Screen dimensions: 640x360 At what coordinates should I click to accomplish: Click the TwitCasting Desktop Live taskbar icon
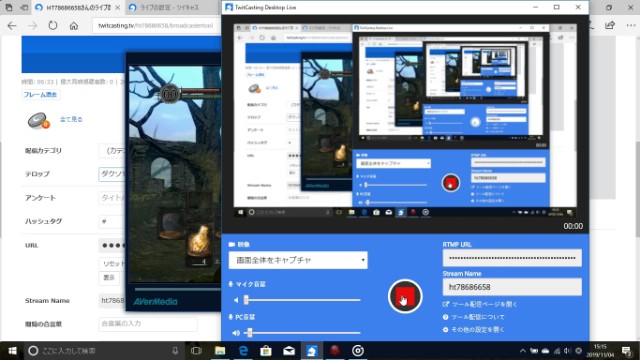pyautogui.click(x=312, y=351)
